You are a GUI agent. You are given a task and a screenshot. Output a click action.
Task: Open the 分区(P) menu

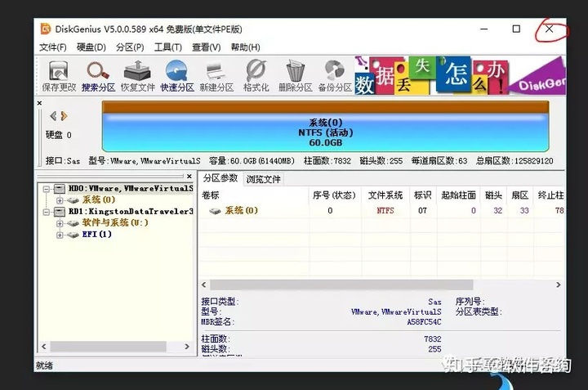pos(130,47)
